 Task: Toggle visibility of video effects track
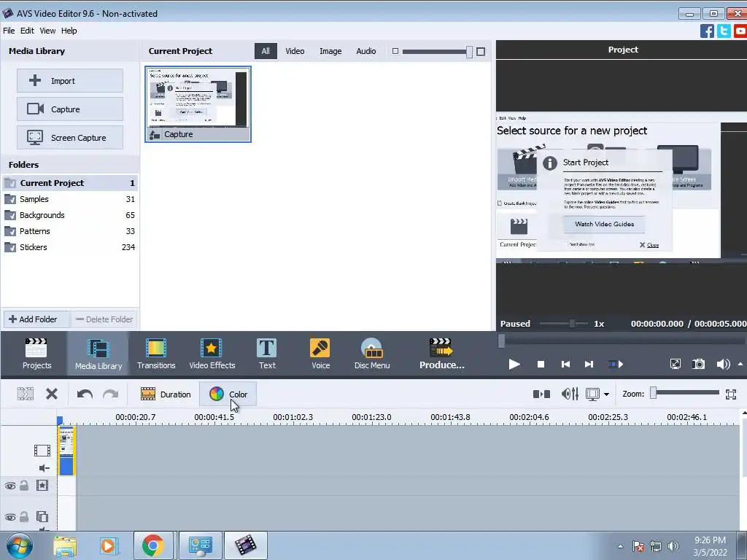10,486
